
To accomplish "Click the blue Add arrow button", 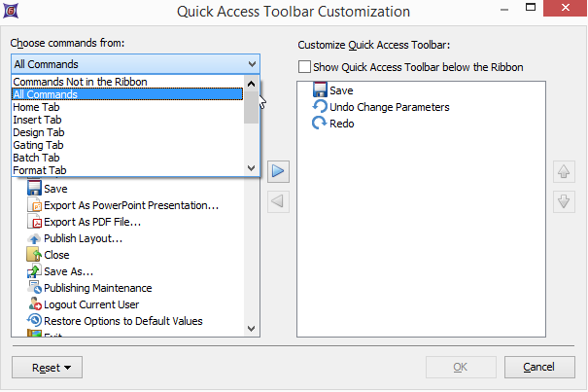I will [x=277, y=171].
